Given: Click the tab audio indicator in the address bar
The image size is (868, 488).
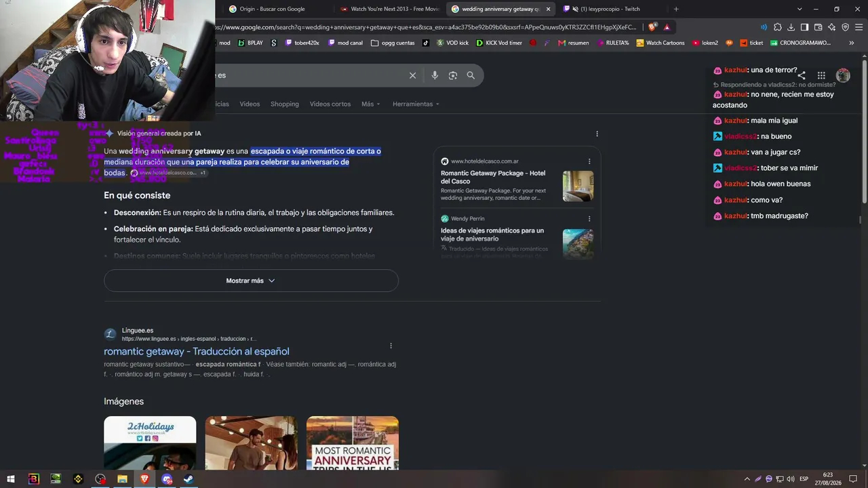Looking at the screenshot, I should point(764,27).
